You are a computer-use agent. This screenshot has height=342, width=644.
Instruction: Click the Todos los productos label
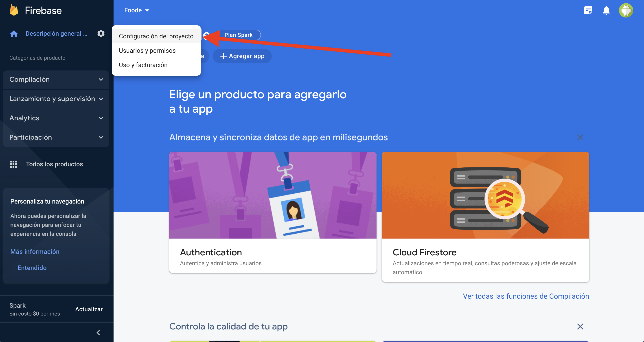tap(55, 164)
